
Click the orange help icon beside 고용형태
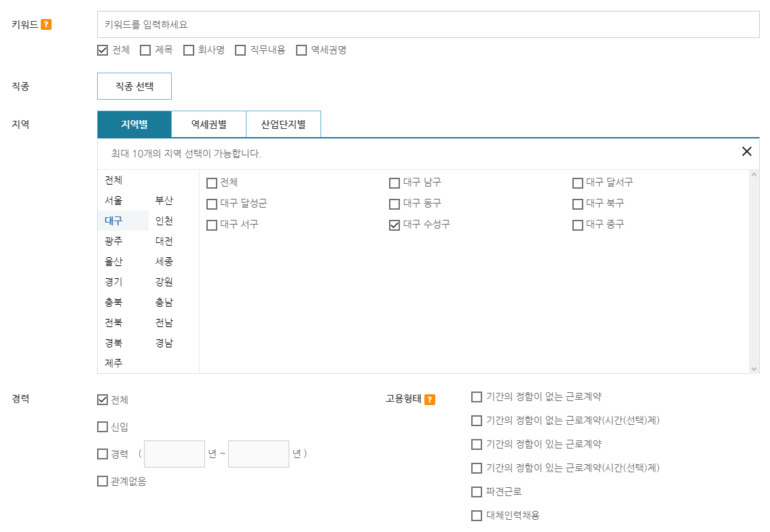click(430, 400)
